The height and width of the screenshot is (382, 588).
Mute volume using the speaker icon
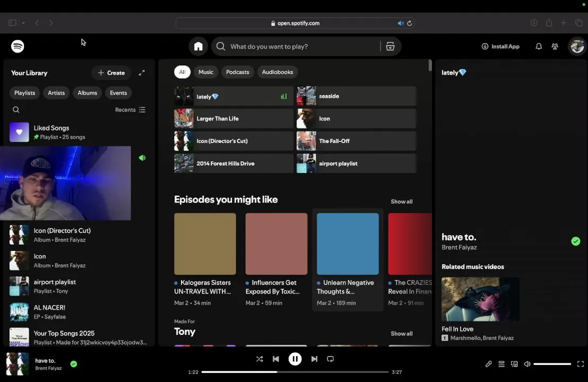[528, 364]
